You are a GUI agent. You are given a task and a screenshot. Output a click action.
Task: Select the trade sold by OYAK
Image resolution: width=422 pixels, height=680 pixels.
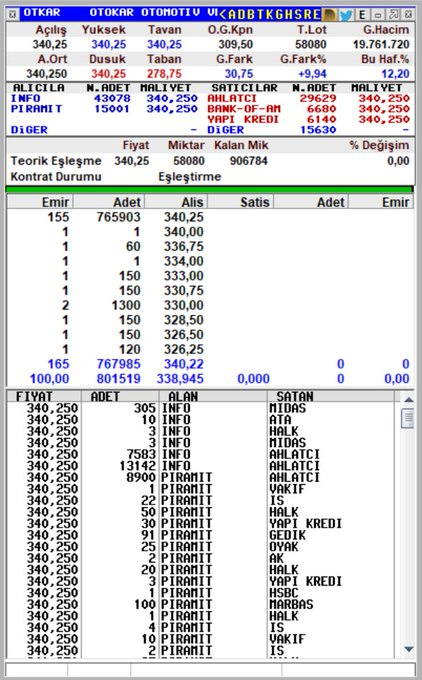coord(202,546)
